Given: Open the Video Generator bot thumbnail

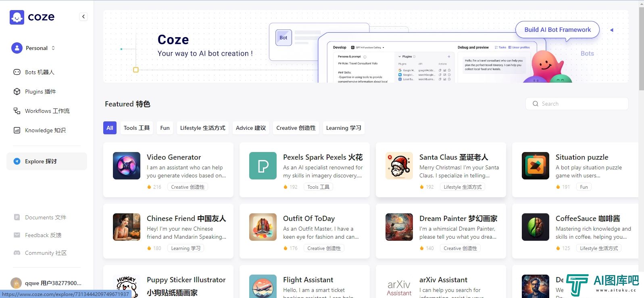Looking at the screenshot, I should pos(127,166).
